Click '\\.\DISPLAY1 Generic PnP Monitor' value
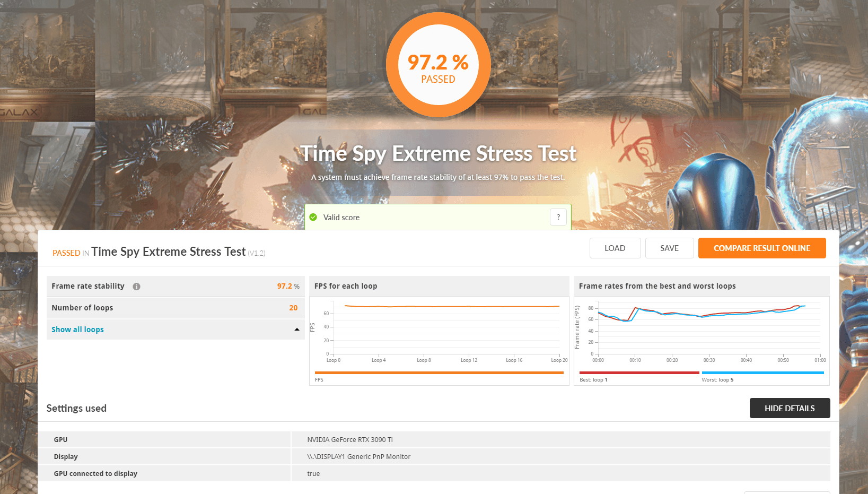868x494 pixels. point(358,456)
